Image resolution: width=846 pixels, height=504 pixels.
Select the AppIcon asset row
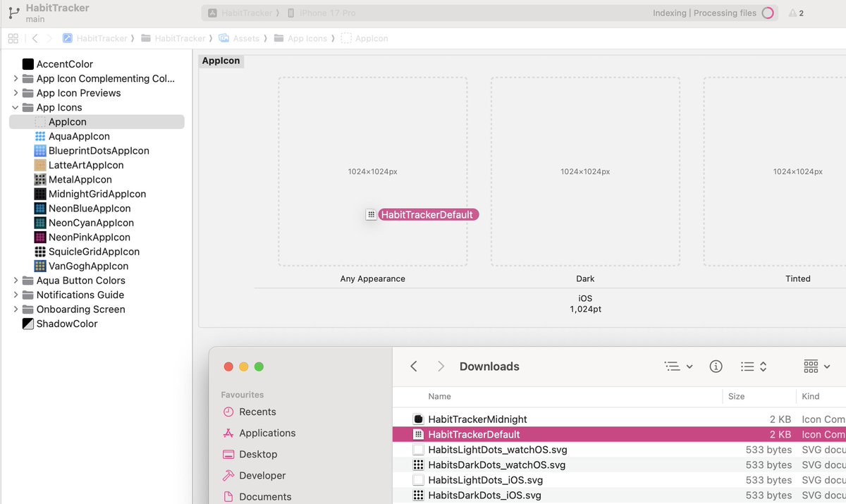click(x=97, y=122)
